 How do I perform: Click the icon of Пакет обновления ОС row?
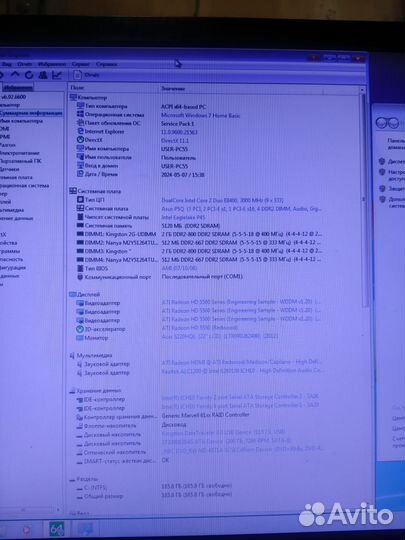[80, 123]
